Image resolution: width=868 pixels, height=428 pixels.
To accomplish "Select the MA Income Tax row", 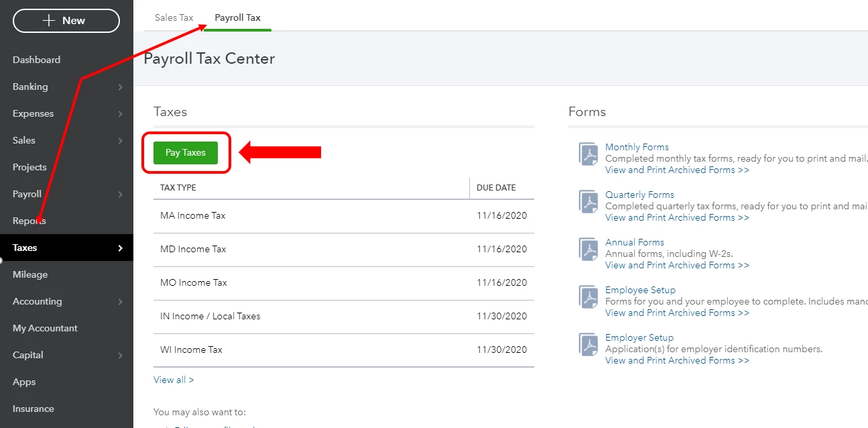I will [x=344, y=216].
